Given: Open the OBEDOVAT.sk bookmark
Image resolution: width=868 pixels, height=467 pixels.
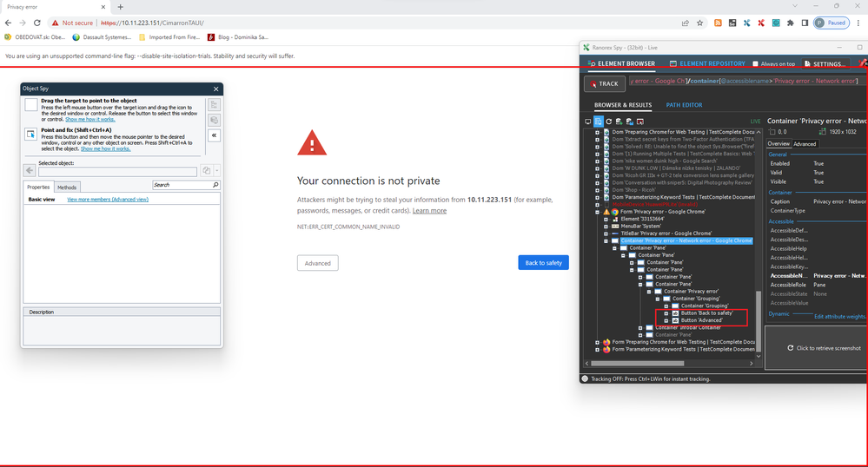Looking at the screenshot, I should (x=35, y=37).
